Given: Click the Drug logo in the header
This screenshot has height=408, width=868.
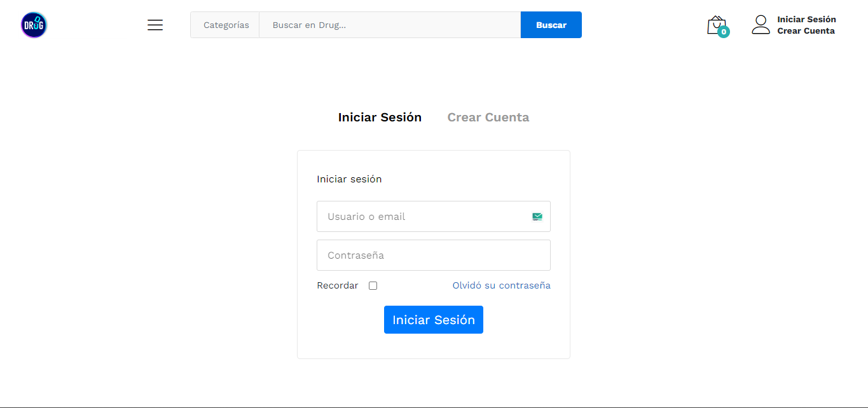Looking at the screenshot, I should coord(34,25).
